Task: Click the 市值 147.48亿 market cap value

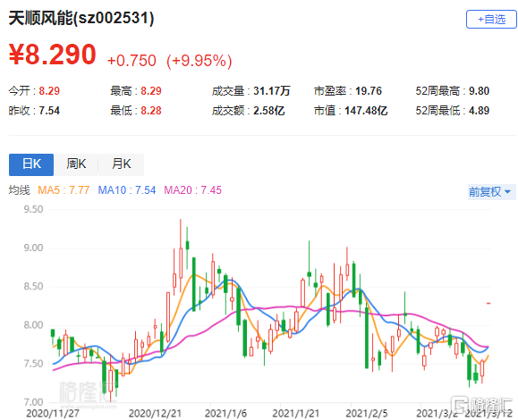Action: [351, 111]
